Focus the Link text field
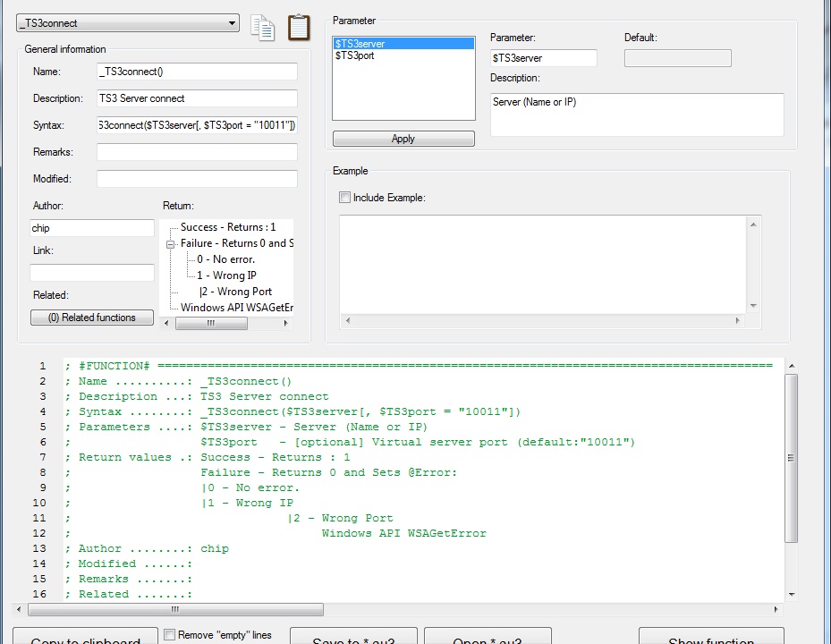The height and width of the screenshot is (644, 831). tap(92, 273)
